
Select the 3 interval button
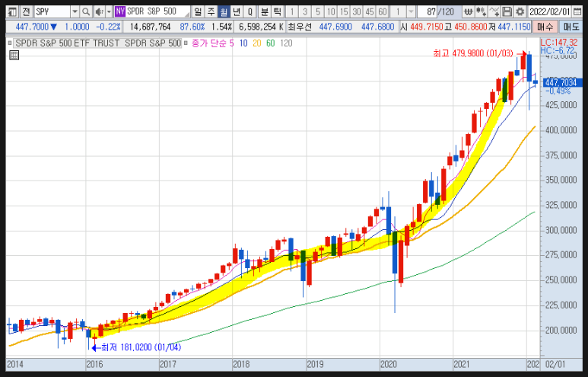(x=305, y=12)
